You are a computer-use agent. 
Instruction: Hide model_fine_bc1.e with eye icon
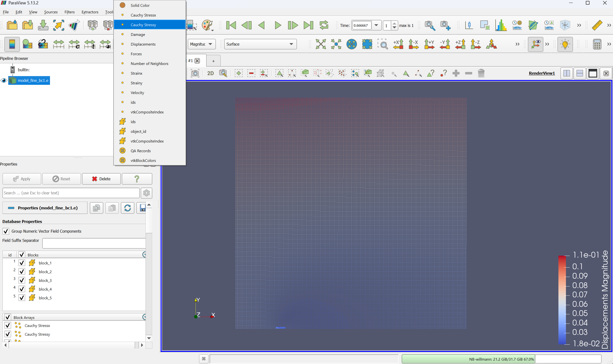(4, 80)
